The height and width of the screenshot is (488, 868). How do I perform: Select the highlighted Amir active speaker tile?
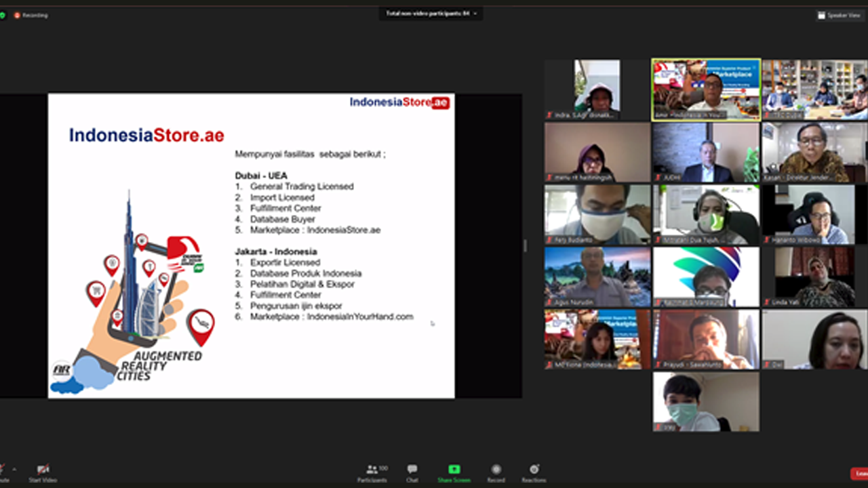pos(706,89)
